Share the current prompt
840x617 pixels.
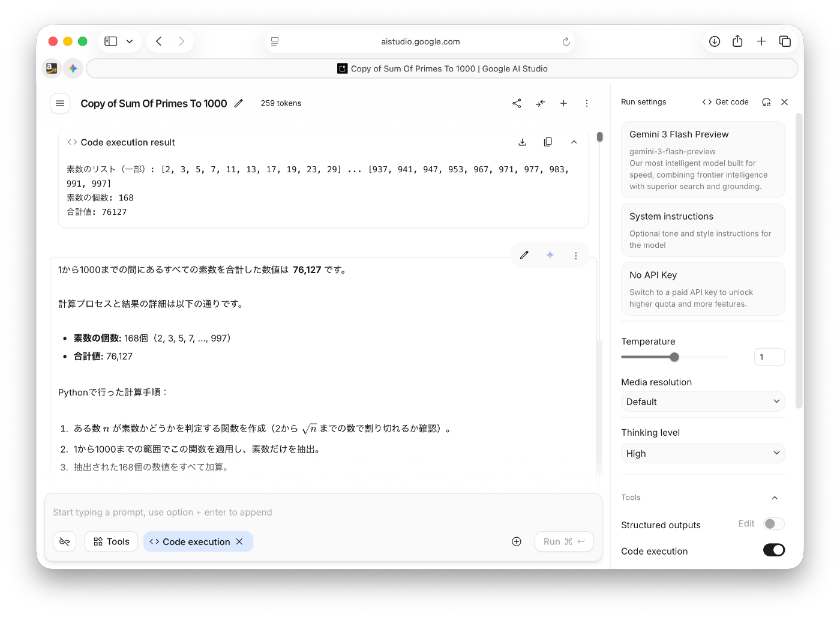point(517,103)
